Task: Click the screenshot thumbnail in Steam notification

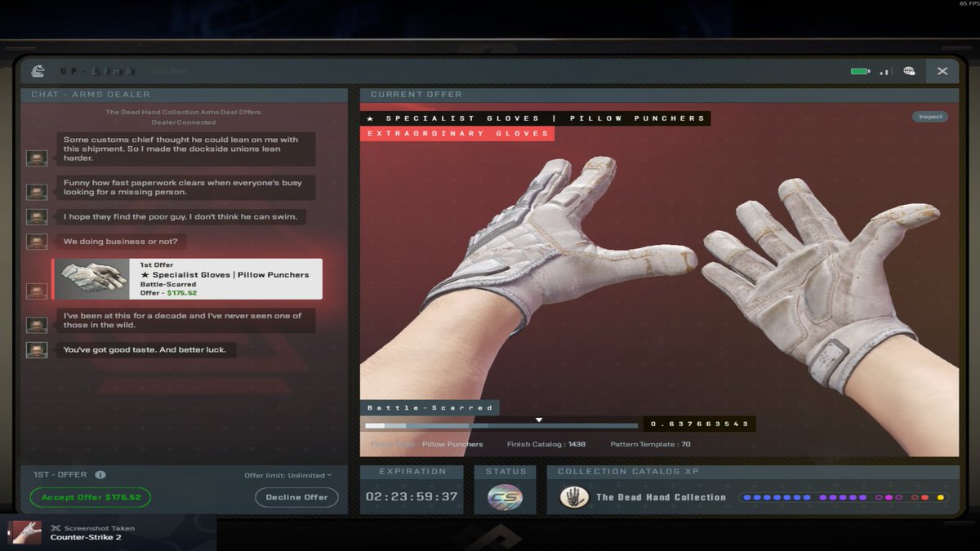Action: 24,532
